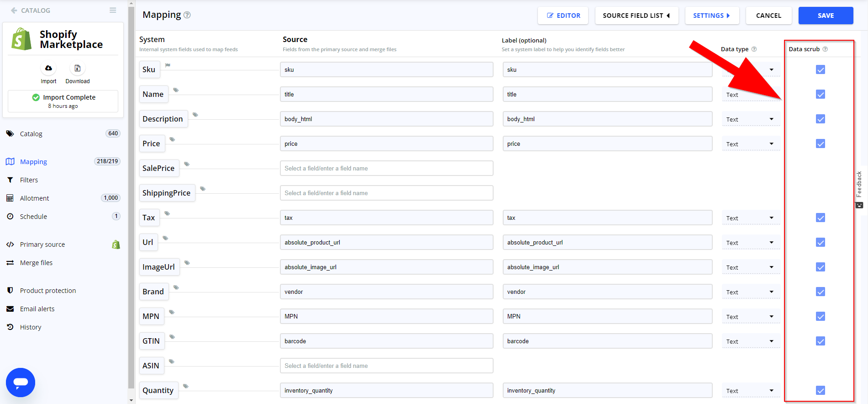
Task: Open Data type dropdown for Url row
Action: 751,243
